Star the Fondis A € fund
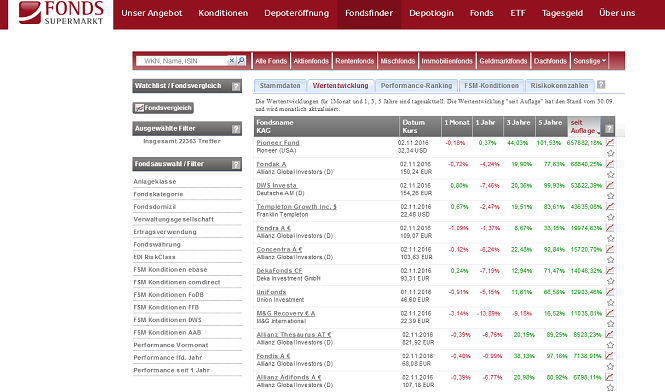This screenshot has width=665, height=392. point(610,367)
